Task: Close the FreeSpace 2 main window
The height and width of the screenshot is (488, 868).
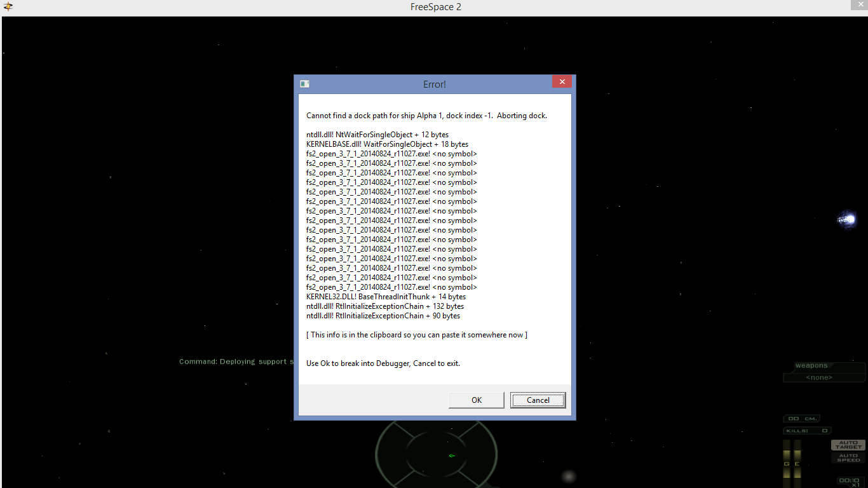Action: [861, 5]
